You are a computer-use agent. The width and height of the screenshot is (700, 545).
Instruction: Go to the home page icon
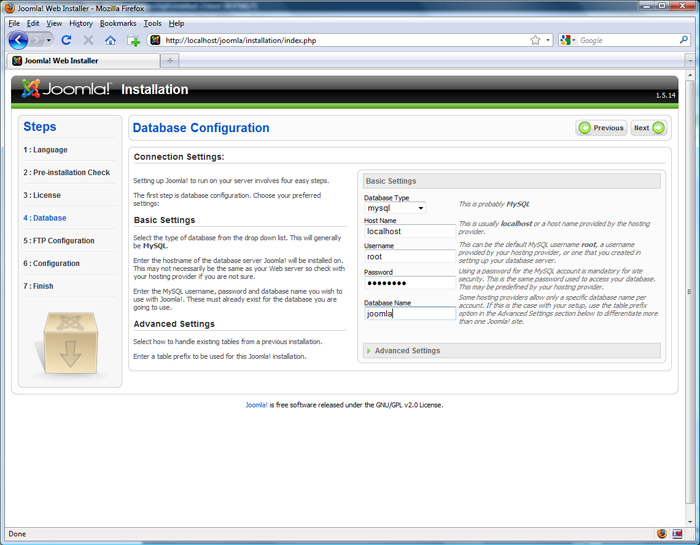click(x=110, y=41)
